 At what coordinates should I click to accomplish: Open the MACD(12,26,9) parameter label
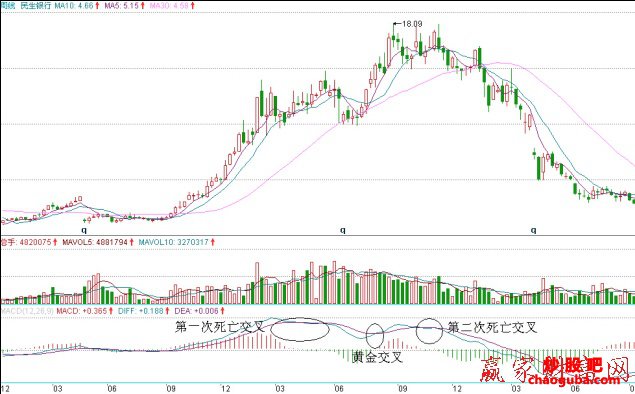pyautogui.click(x=27, y=311)
